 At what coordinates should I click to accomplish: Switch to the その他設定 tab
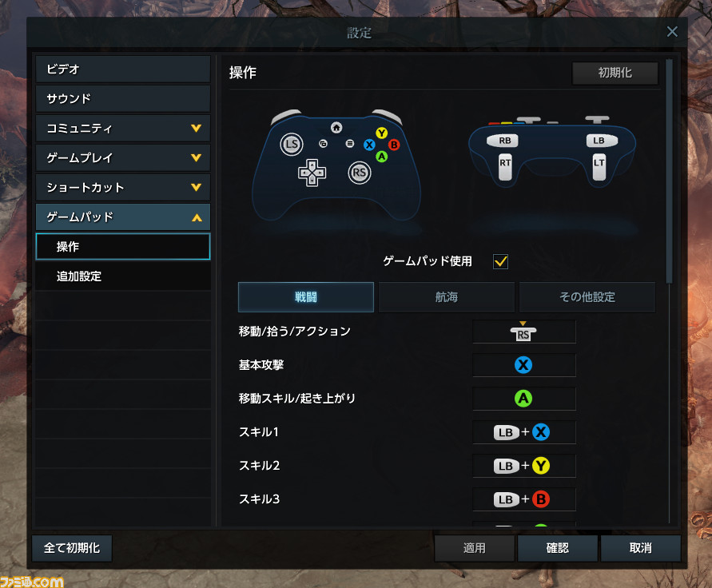coord(587,297)
